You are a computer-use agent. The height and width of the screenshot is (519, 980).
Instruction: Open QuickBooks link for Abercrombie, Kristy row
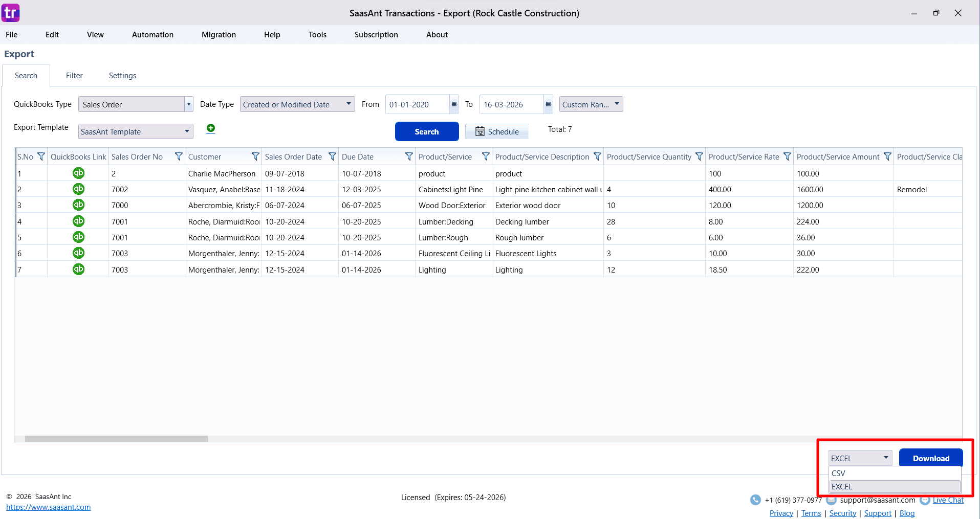(78, 205)
